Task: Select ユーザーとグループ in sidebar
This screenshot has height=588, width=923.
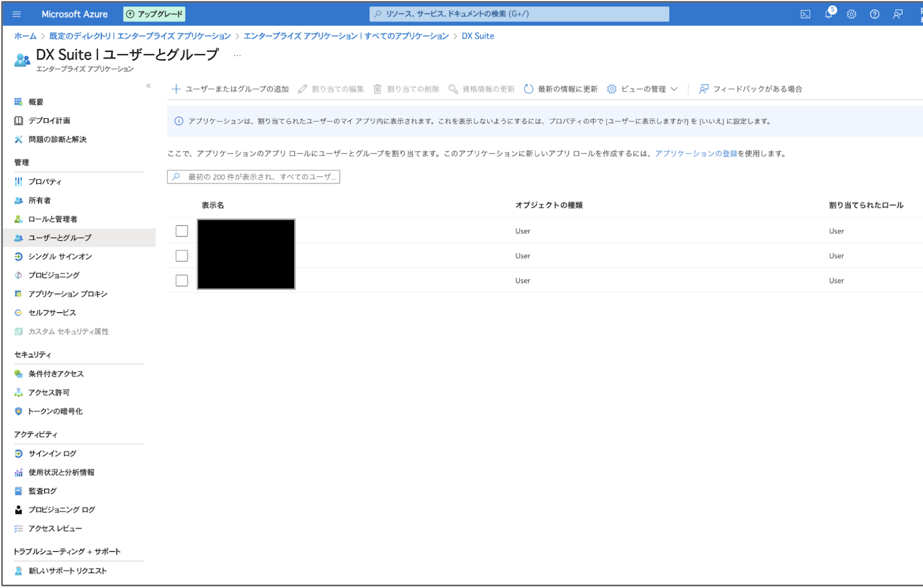Action: click(79, 238)
